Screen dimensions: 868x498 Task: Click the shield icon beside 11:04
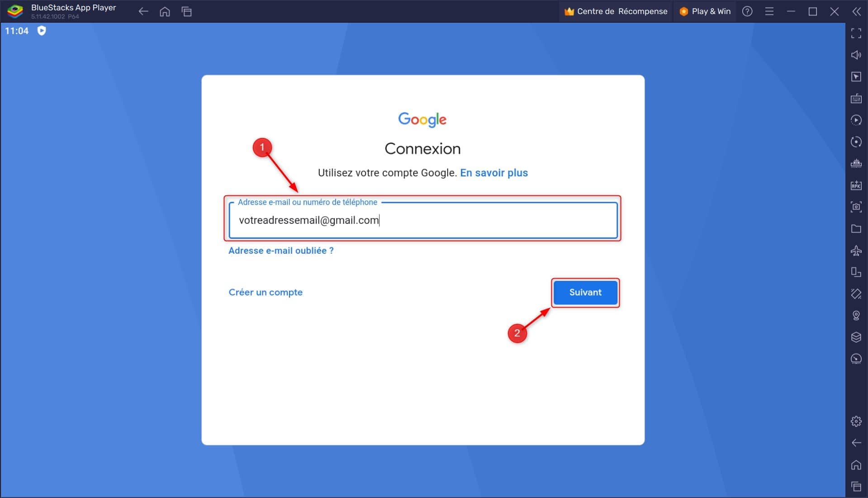pos(42,31)
